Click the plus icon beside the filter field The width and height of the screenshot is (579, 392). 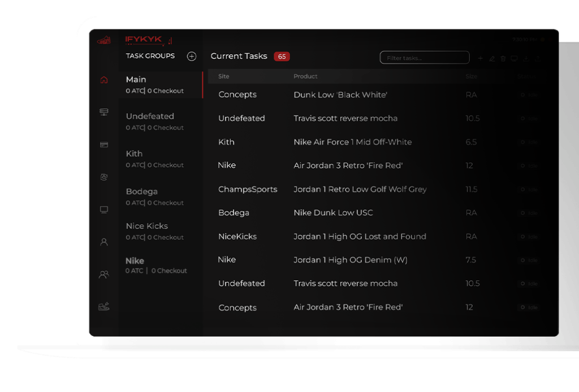pos(481,58)
